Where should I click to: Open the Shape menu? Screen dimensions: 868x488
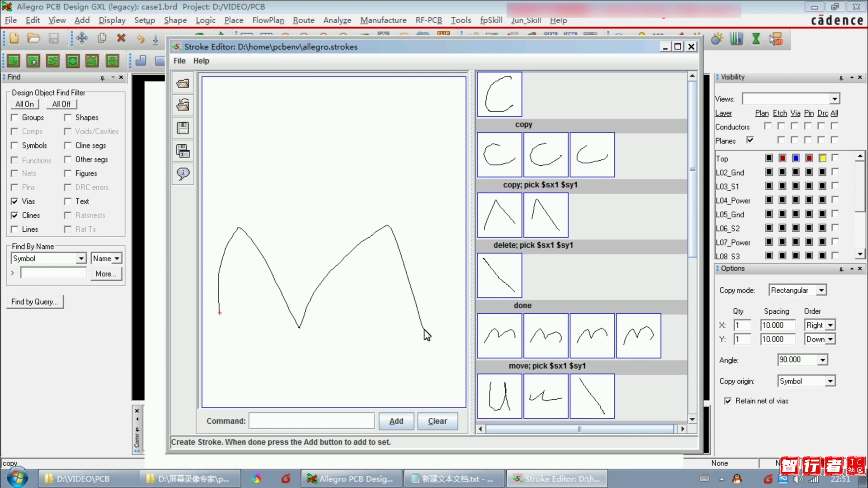click(x=175, y=20)
